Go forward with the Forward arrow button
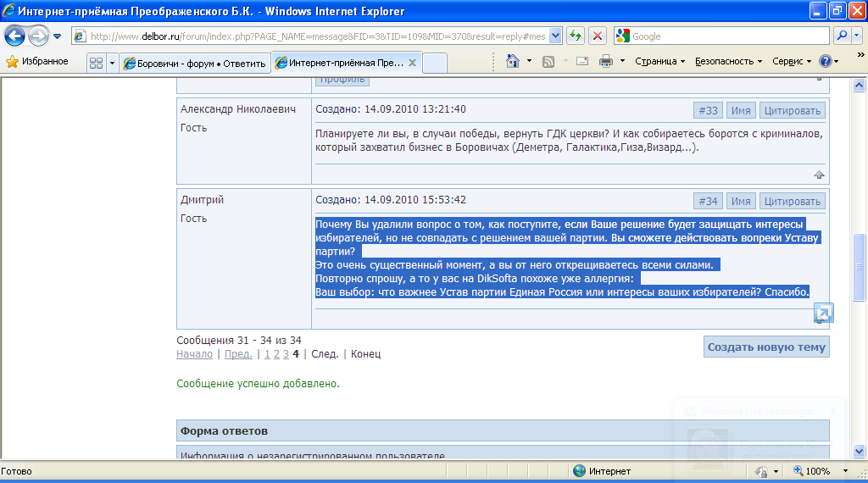The height and width of the screenshot is (483, 868). click(x=38, y=36)
